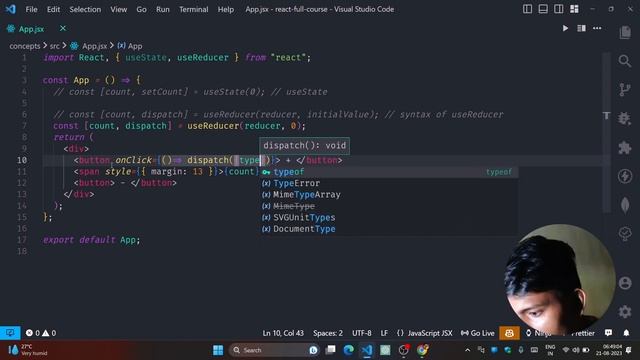Pick the deprecated MimeType suggestion
640x360 pixels.
(x=389, y=206)
